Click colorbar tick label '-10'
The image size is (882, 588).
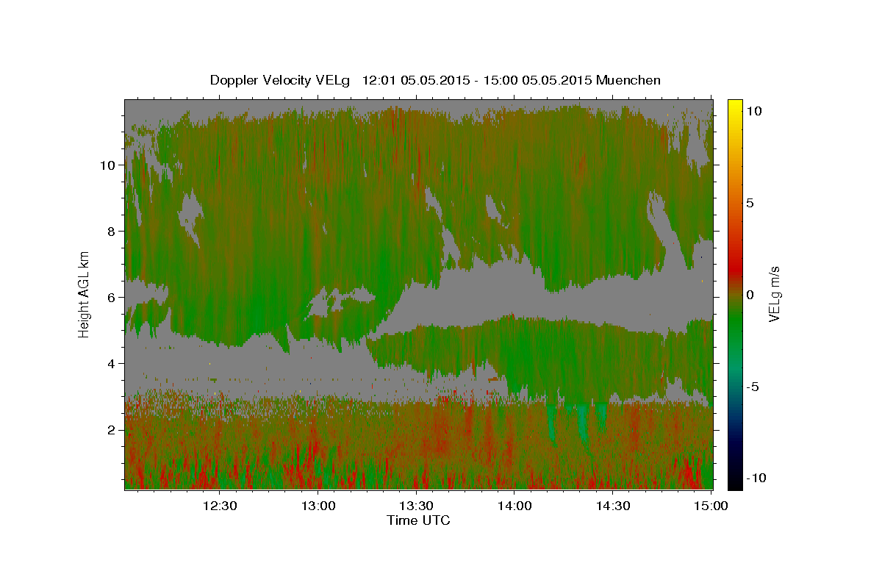click(756, 478)
